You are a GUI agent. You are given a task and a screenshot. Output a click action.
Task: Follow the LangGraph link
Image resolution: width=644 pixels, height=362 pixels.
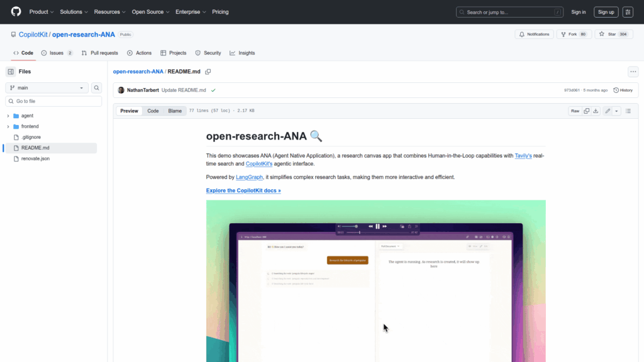(249, 177)
